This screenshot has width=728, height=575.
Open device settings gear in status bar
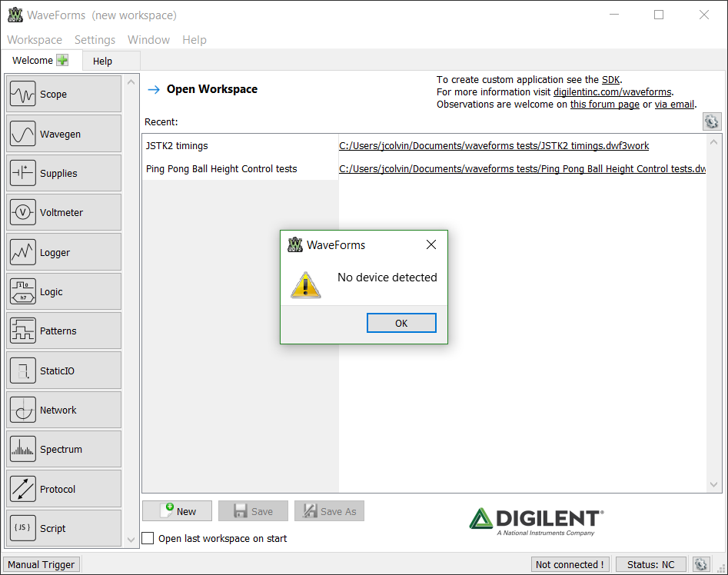[x=700, y=564]
